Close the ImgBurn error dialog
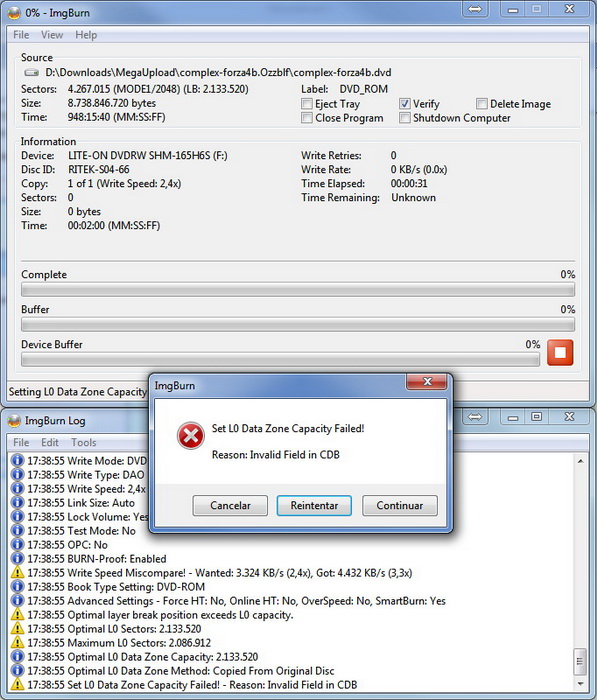This screenshot has height=700, width=597. [x=427, y=382]
